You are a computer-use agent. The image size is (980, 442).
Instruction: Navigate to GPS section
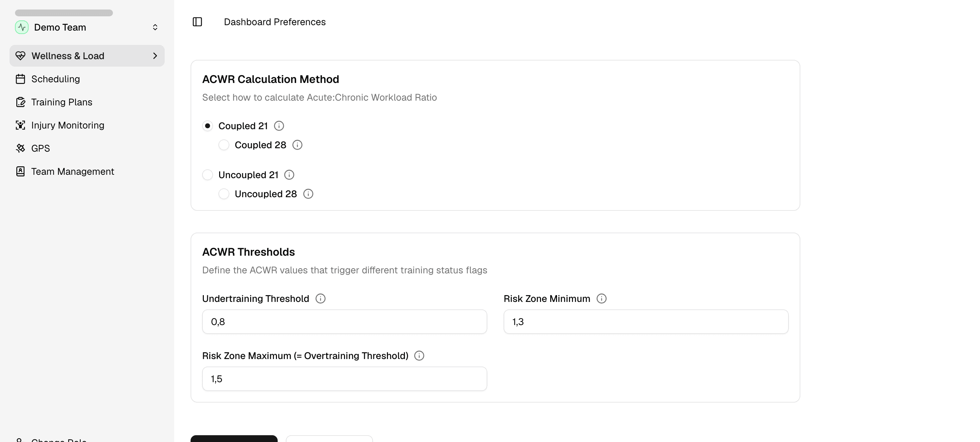tap(87, 148)
